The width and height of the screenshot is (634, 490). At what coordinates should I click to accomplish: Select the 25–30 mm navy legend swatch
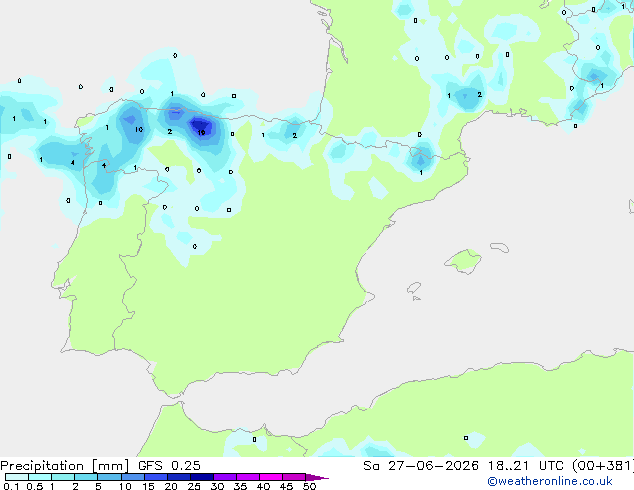tap(201, 477)
